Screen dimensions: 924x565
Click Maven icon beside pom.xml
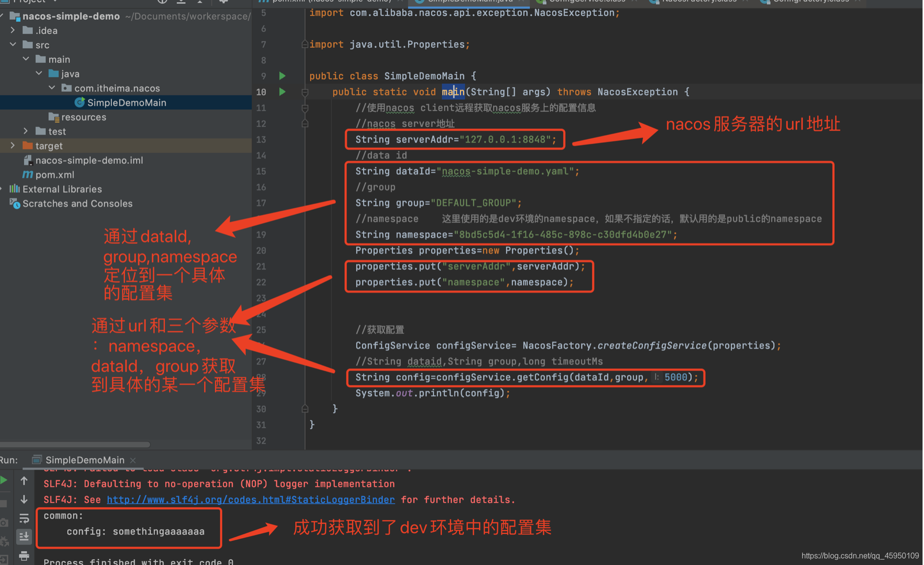(28, 175)
